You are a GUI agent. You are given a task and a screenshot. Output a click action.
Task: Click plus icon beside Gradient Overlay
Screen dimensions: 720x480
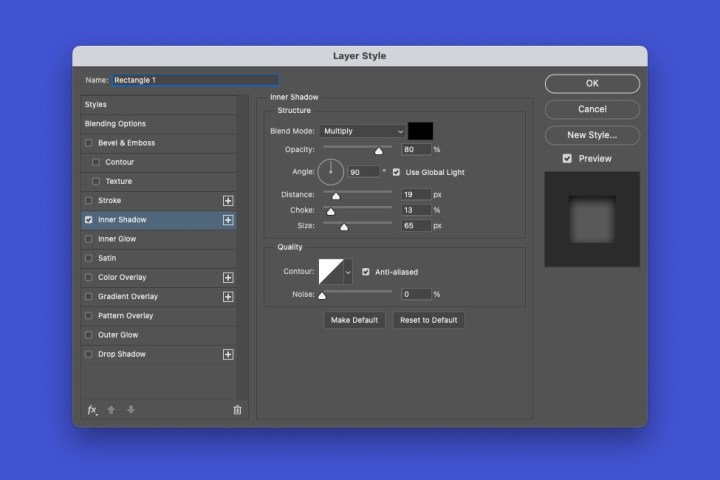pyautogui.click(x=228, y=297)
